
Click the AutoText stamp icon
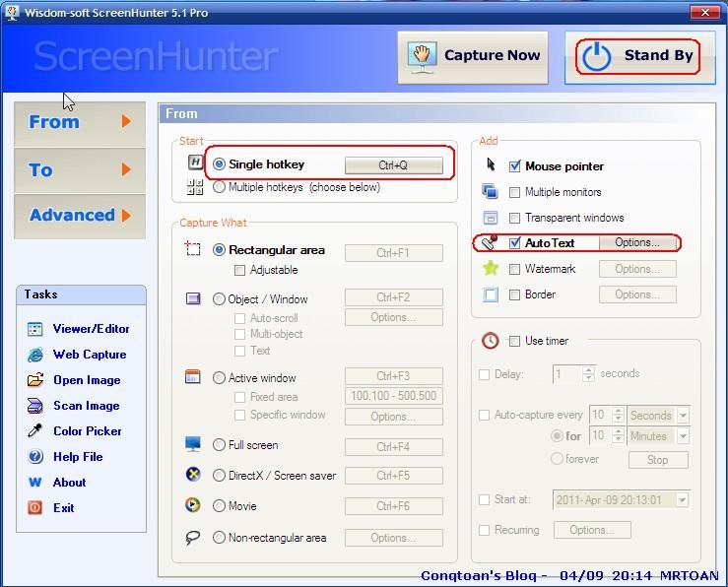[490, 242]
